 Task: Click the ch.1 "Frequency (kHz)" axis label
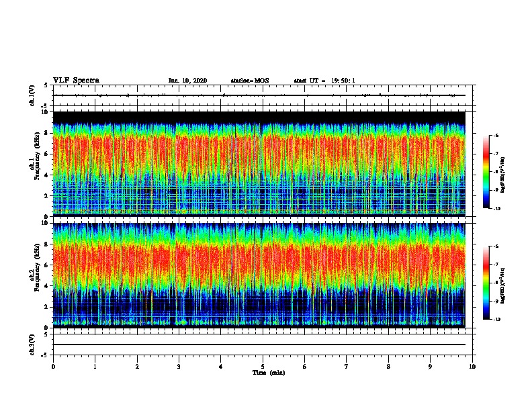coord(37,156)
